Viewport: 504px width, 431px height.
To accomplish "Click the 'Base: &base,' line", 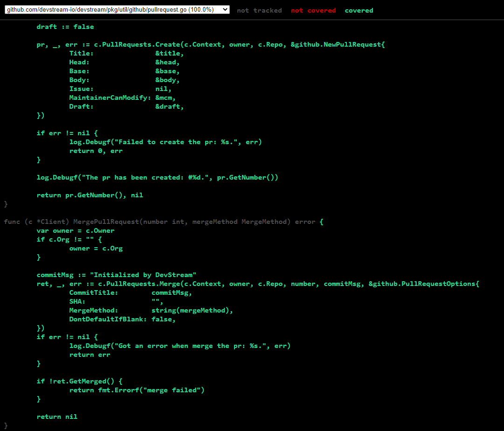I will click(x=124, y=71).
